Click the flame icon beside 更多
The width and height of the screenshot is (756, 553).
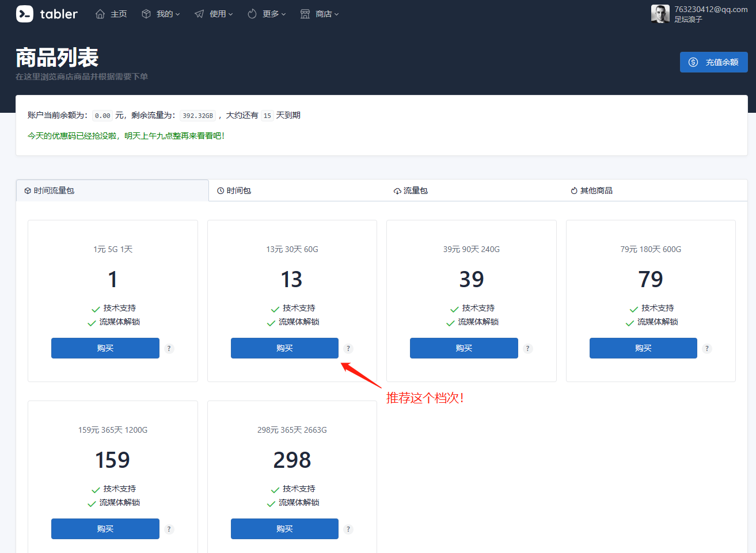tap(252, 14)
